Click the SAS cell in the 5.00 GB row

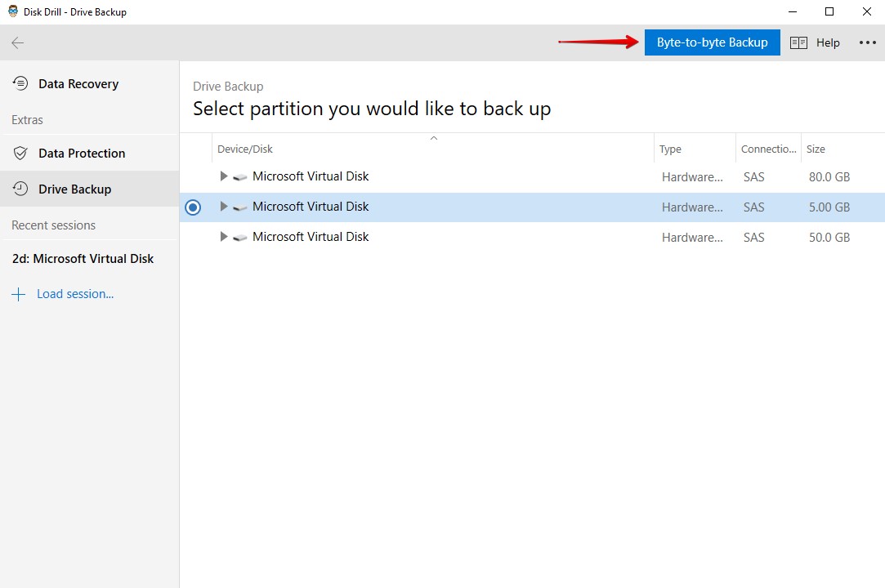(x=753, y=207)
